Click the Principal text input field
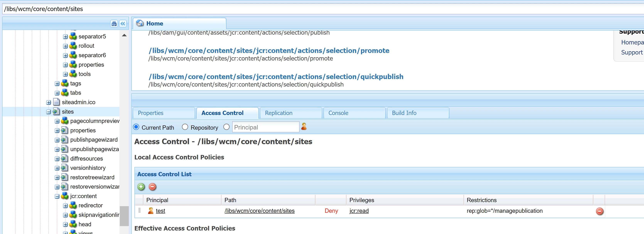This screenshot has height=234, width=644. pos(266,127)
